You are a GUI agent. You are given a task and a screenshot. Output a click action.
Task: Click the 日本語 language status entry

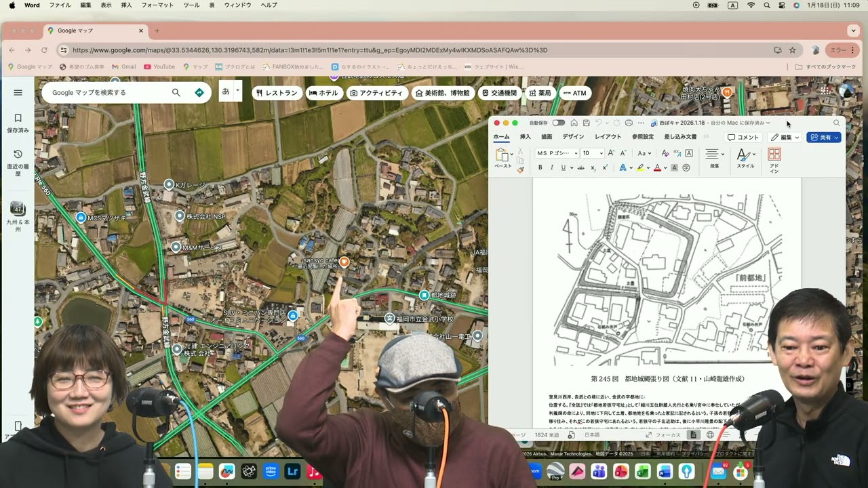tap(592, 435)
